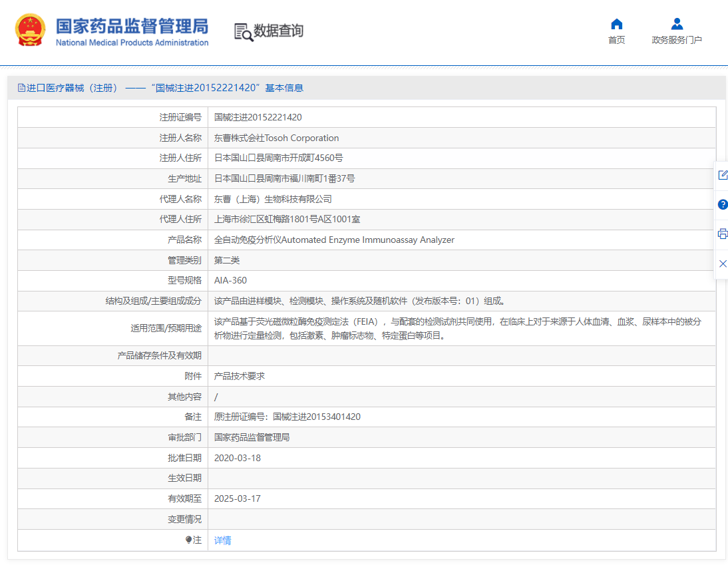The height and width of the screenshot is (567, 728).
Task: Click the 有效期至 label
Action: (185, 498)
